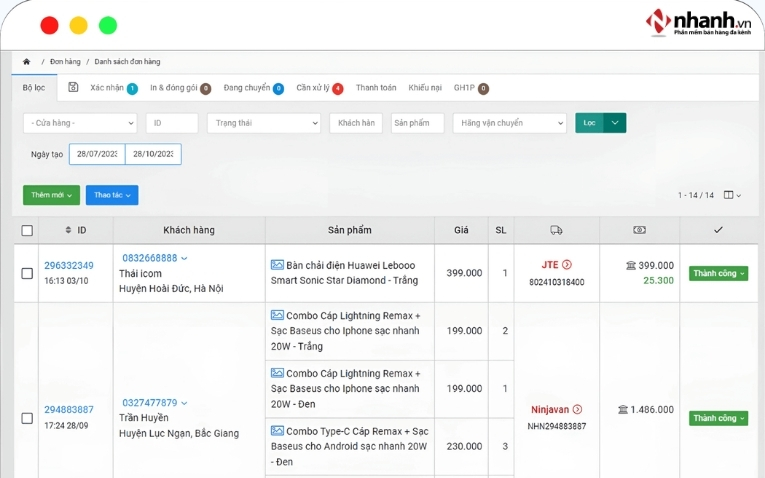Open the Cần xử lý tab
The image size is (765, 478).
(313, 88)
